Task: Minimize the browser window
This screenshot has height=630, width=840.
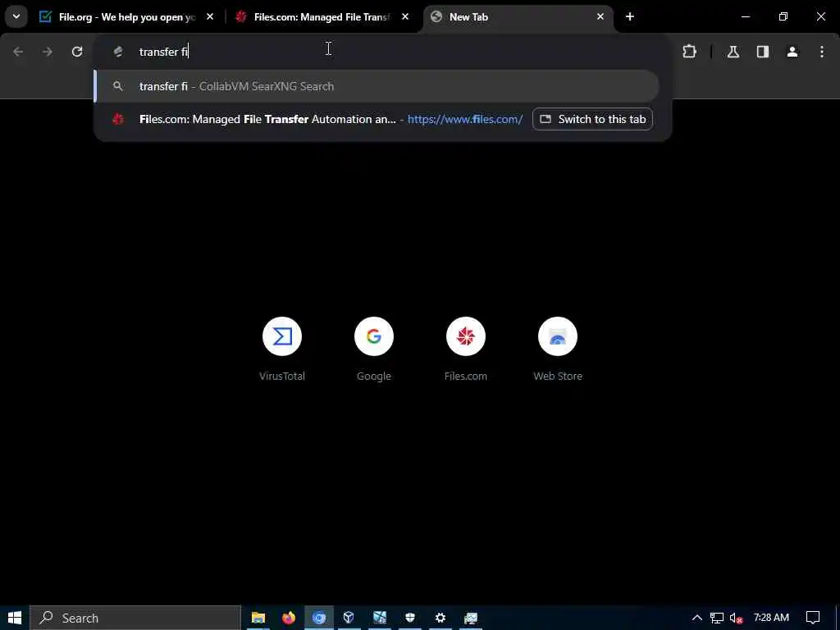Action: pos(745,16)
